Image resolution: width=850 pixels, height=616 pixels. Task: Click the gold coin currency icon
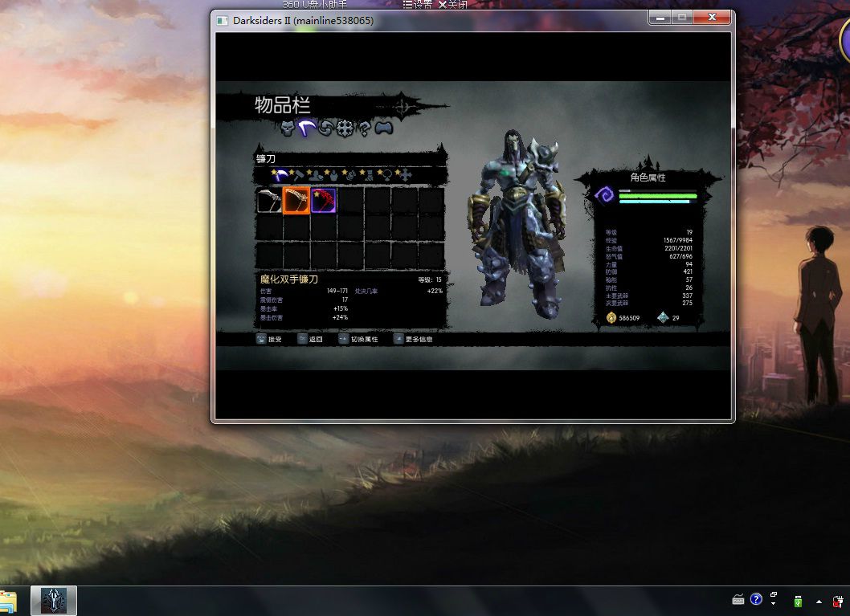tap(611, 317)
